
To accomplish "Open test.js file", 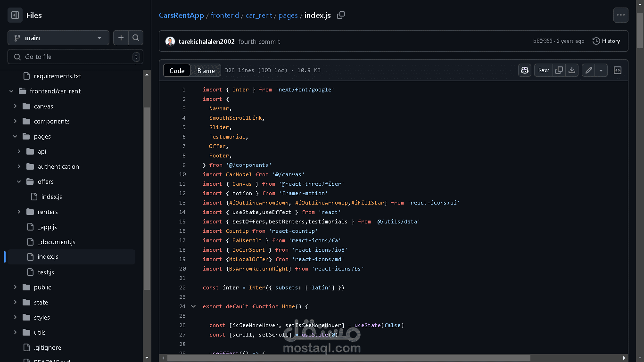I will (46, 272).
